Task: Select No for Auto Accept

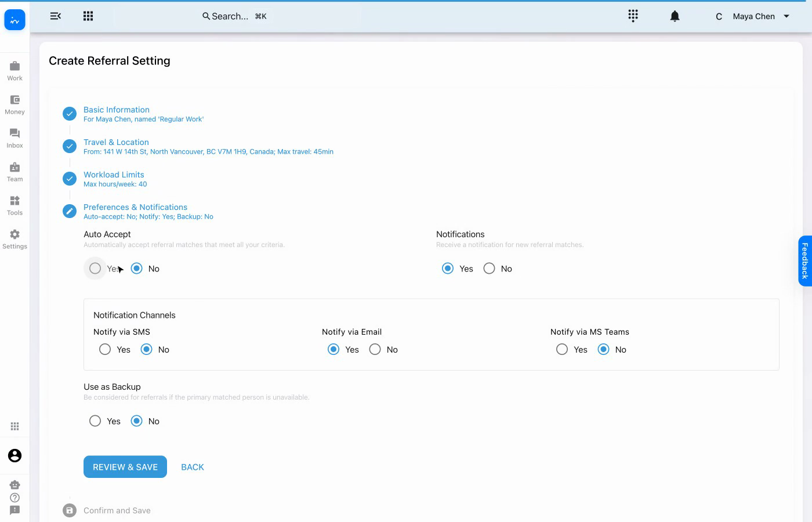Action: [136, 269]
